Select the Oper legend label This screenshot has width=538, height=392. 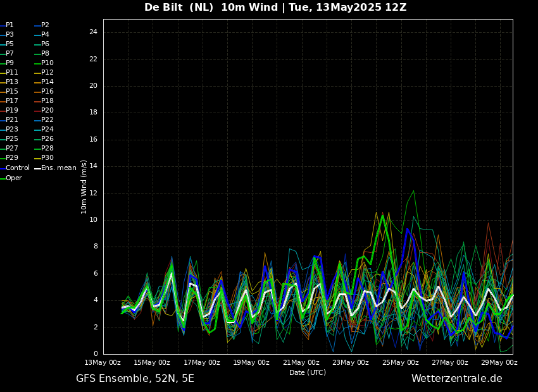tap(14, 178)
